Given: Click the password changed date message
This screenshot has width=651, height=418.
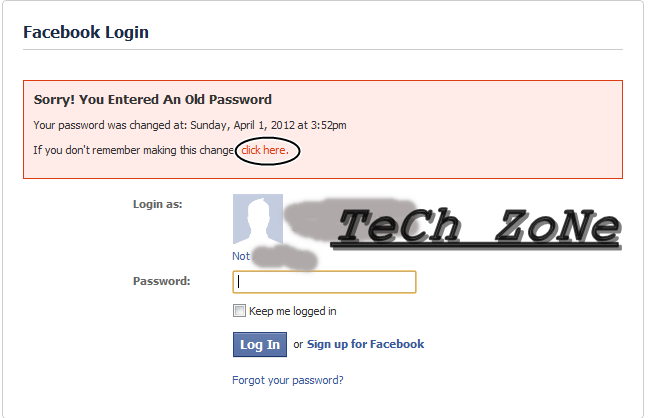Looking at the screenshot, I should pos(190,125).
